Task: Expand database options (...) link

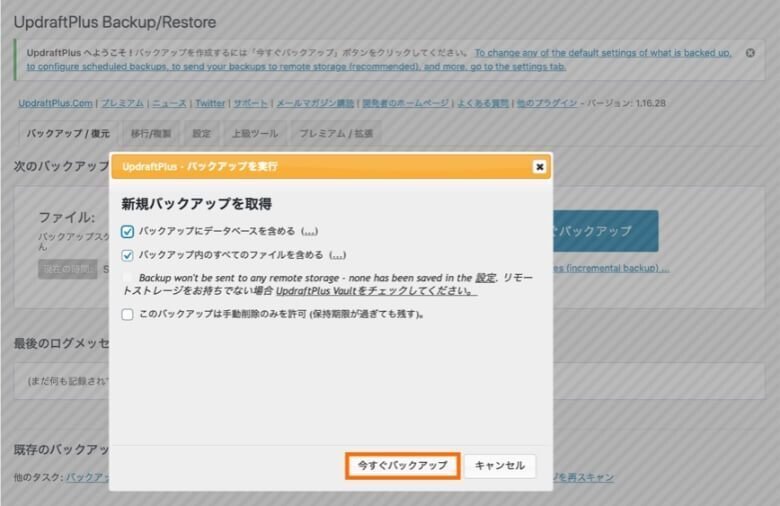Action: (x=309, y=231)
